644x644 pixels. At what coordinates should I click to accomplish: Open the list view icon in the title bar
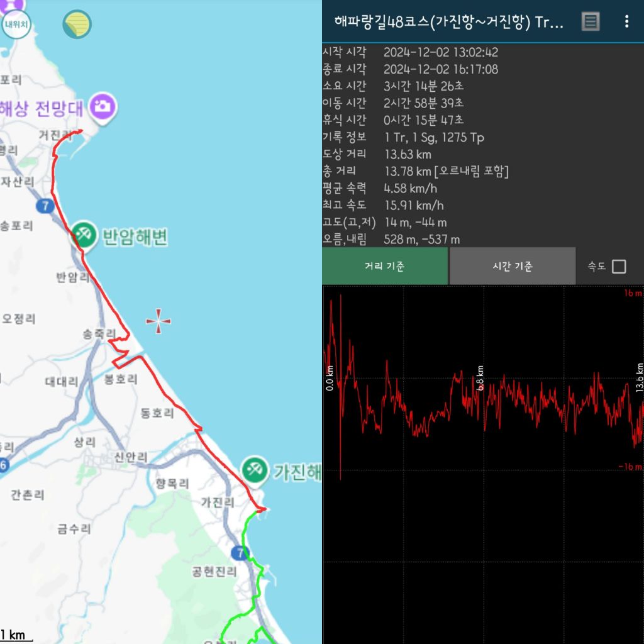pos(591,21)
